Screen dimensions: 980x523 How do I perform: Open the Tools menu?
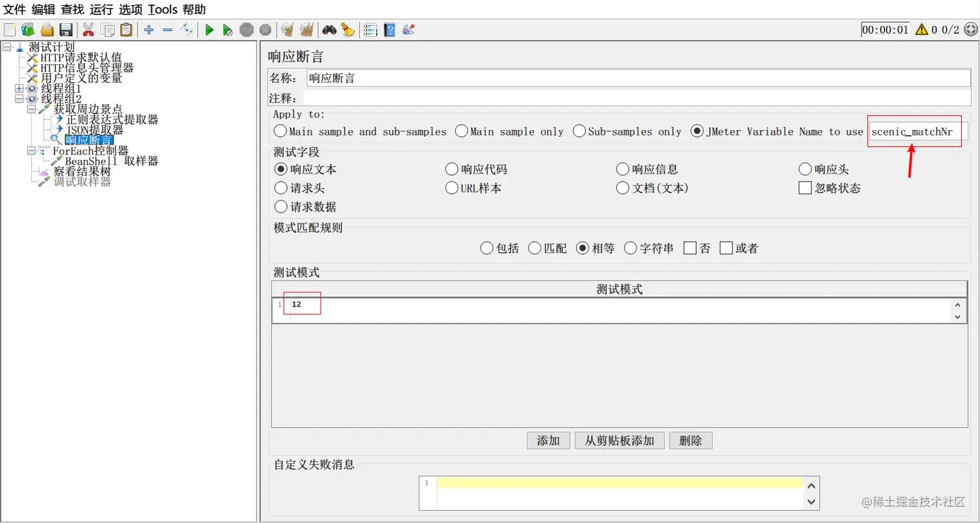pyautogui.click(x=162, y=10)
